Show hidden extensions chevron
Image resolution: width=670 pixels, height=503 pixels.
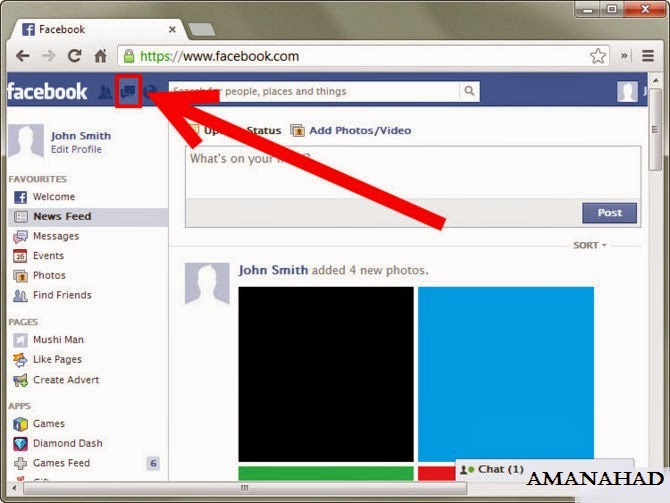coord(624,56)
